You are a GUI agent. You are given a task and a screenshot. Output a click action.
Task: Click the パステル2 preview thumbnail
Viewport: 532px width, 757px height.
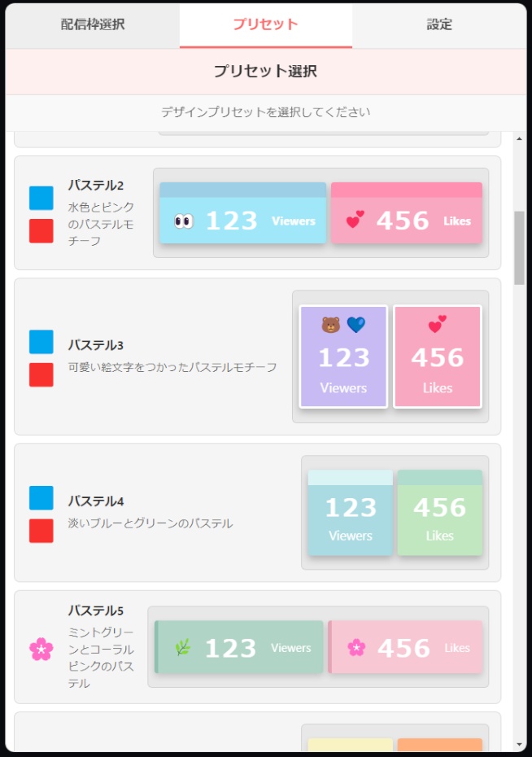(x=321, y=213)
